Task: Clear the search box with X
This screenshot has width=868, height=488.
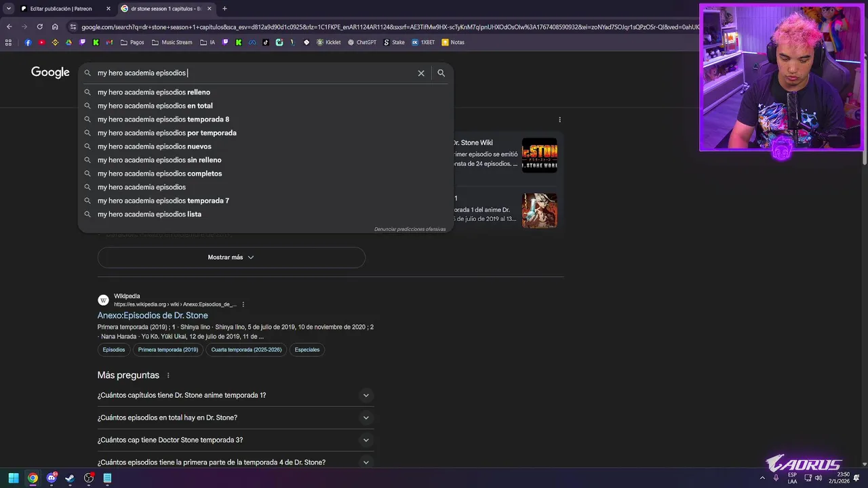Action: [x=421, y=73]
